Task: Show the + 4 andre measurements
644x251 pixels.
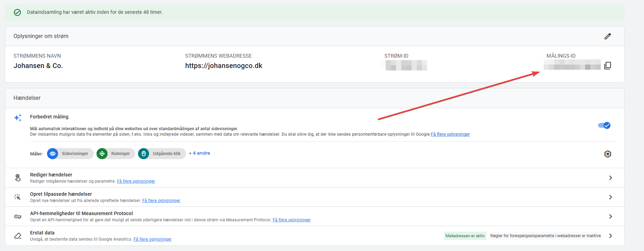Action: pyautogui.click(x=200, y=153)
